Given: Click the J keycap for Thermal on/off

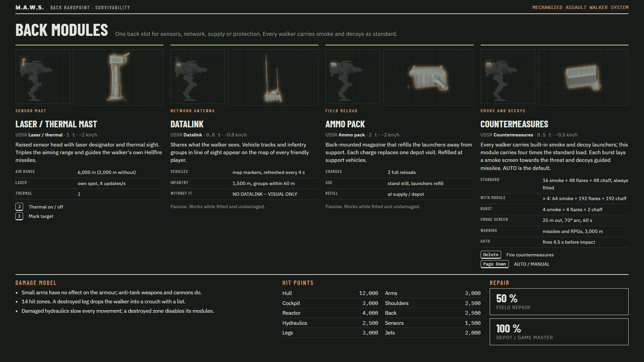Looking at the screenshot, I should 19,207.
